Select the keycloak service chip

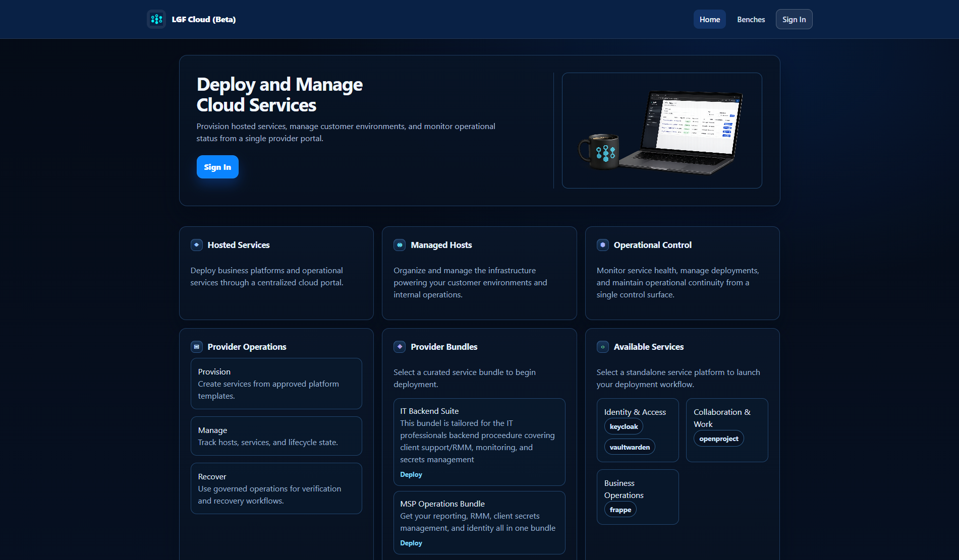[x=624, y=426]
